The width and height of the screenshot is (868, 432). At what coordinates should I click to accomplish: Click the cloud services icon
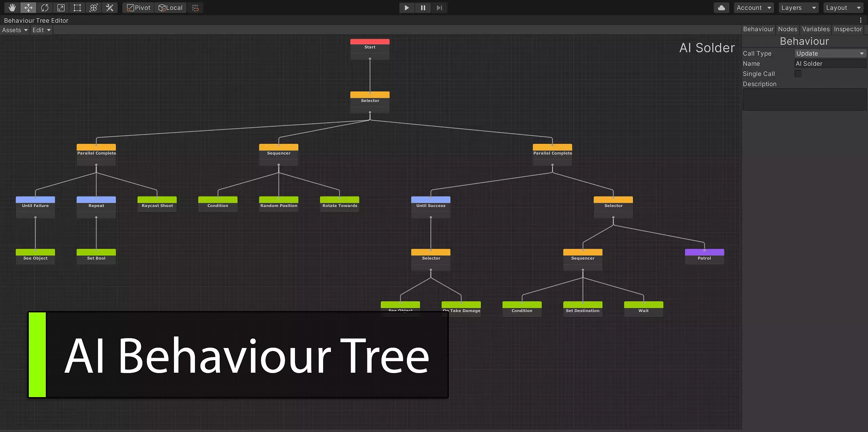click(x=721, y=7)
